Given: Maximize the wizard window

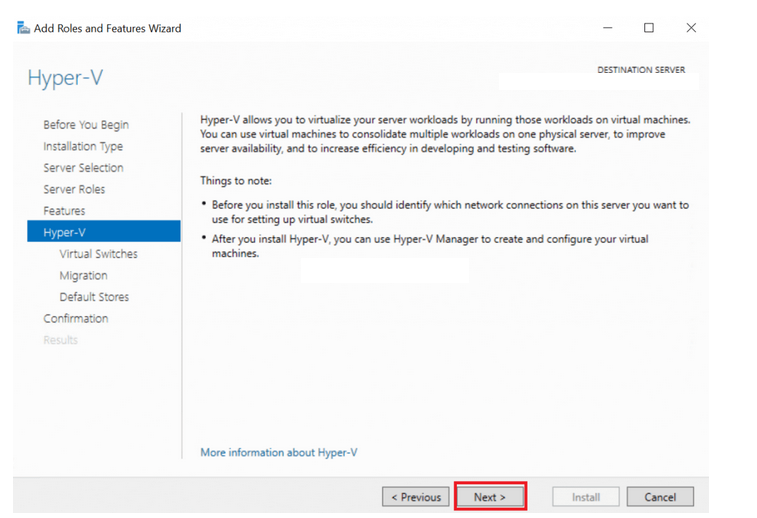Looking at the screenshot, I should [649, 28].
